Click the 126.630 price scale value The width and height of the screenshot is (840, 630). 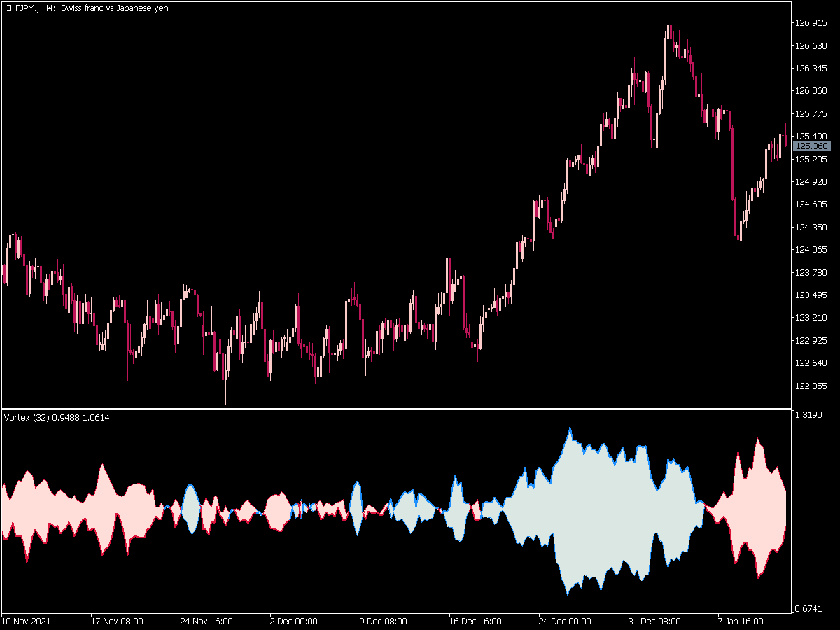(x=812, y=46)
